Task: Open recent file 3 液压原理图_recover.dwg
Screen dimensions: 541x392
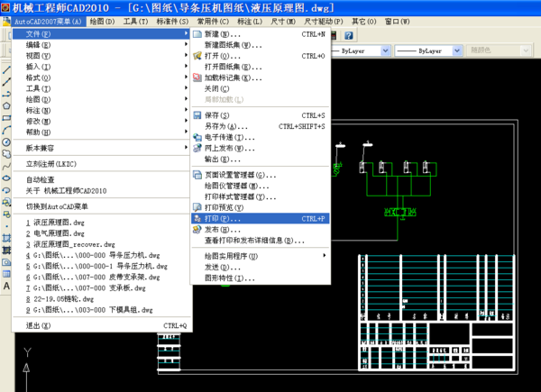Action: click(101, 244)
